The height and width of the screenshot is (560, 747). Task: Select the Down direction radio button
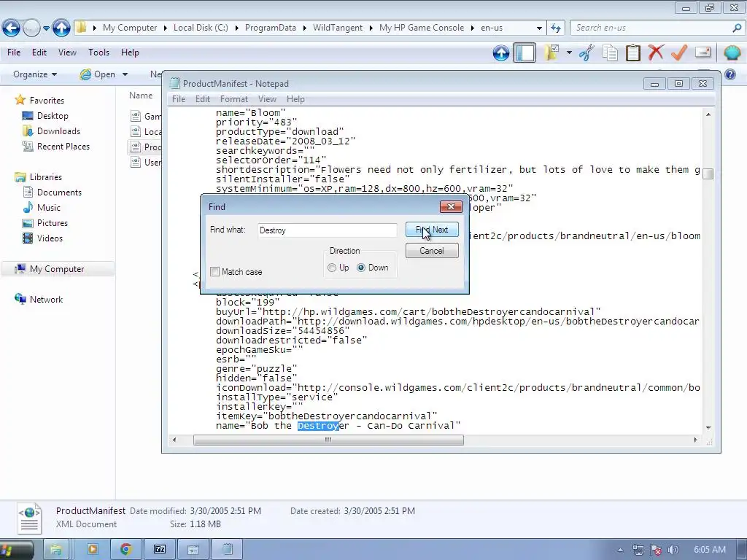361,268
